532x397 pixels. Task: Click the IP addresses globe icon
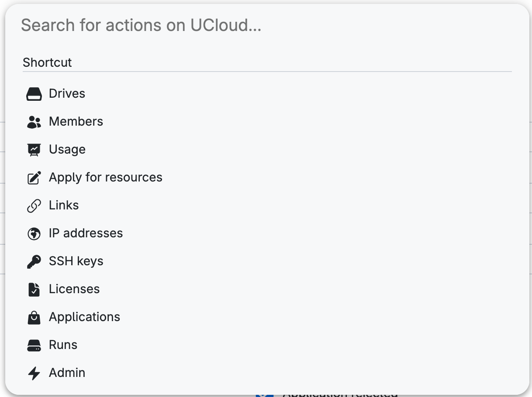[x=34, y=233]
